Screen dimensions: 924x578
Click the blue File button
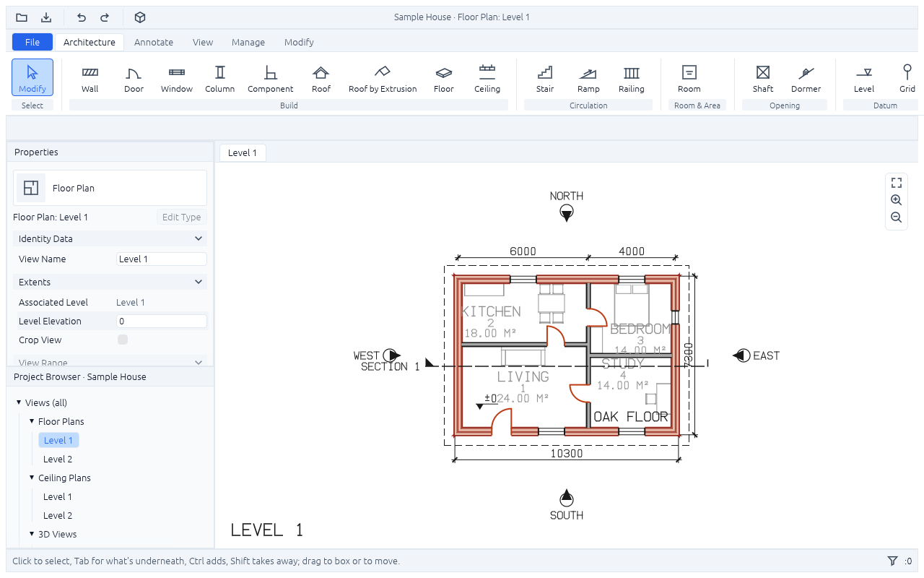pos(32,42)
